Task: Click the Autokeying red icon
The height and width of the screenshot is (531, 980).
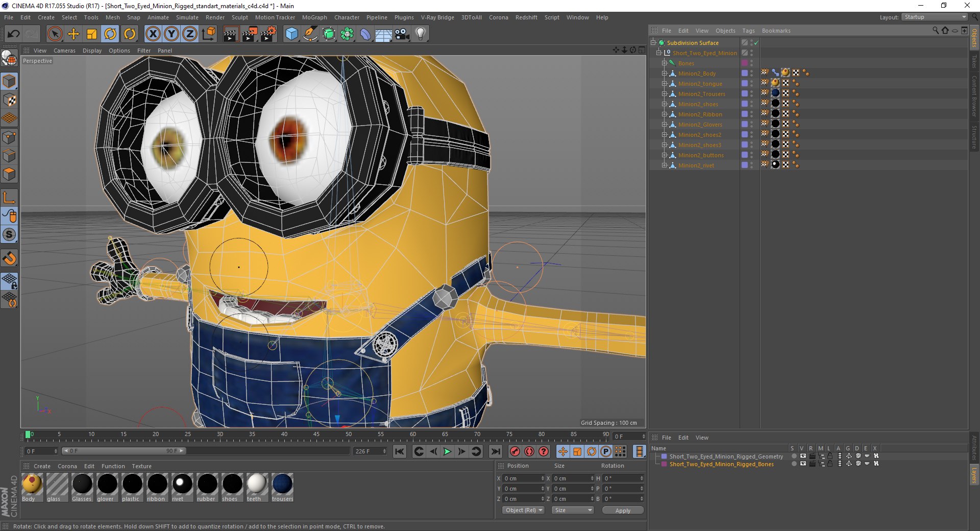Action: pyautogui.click(x=529, y=451)
